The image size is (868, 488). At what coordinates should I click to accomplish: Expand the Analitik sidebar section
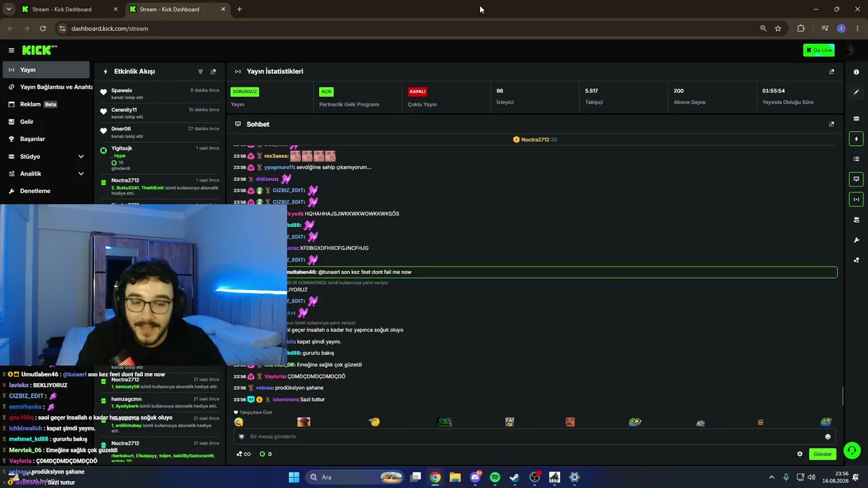click(x=81, y=174)
